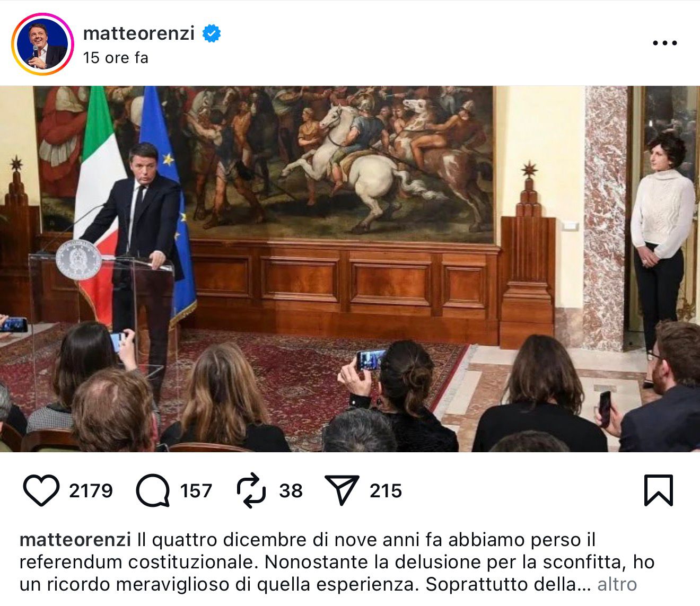The image size is (700, 606).
Task: View matteorenzi's story from profile picture
Action: (x=42, y=44)
